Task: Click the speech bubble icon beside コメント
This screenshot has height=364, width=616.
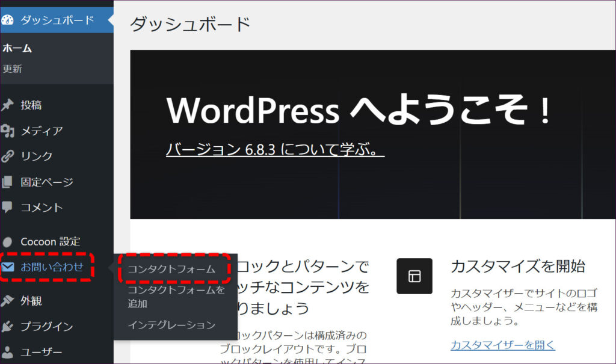Action: pos(8,207)
